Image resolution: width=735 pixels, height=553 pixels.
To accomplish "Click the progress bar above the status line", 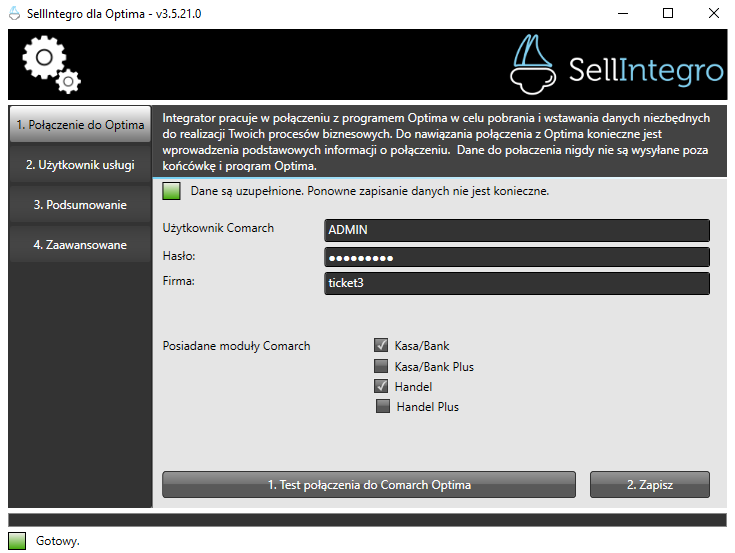I will [368, 520].
